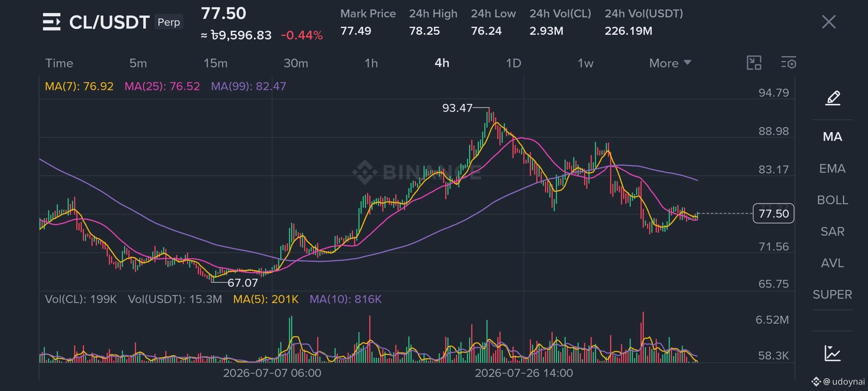
Task: Select the 4h timeframe
Action: point(442,63)
